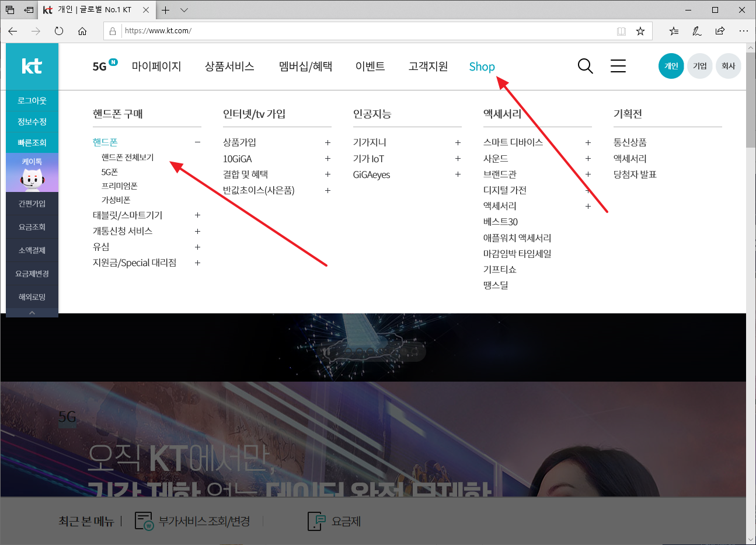The height and width of the screenshot is (545, 756).
Task: Expand 상품가입 submenu plus
Action: point(328,142)
